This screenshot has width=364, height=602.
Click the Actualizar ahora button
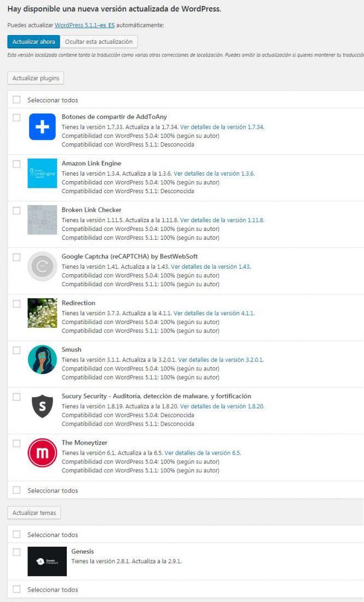pyautogui.click(x=33, y=42)
